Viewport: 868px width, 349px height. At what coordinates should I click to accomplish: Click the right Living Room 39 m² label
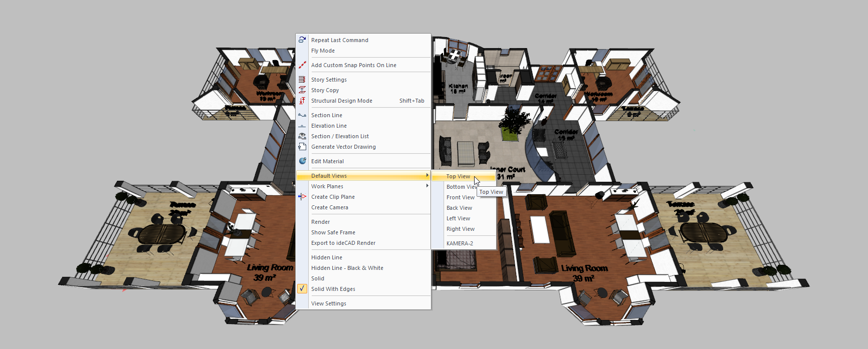coord(584,273)
